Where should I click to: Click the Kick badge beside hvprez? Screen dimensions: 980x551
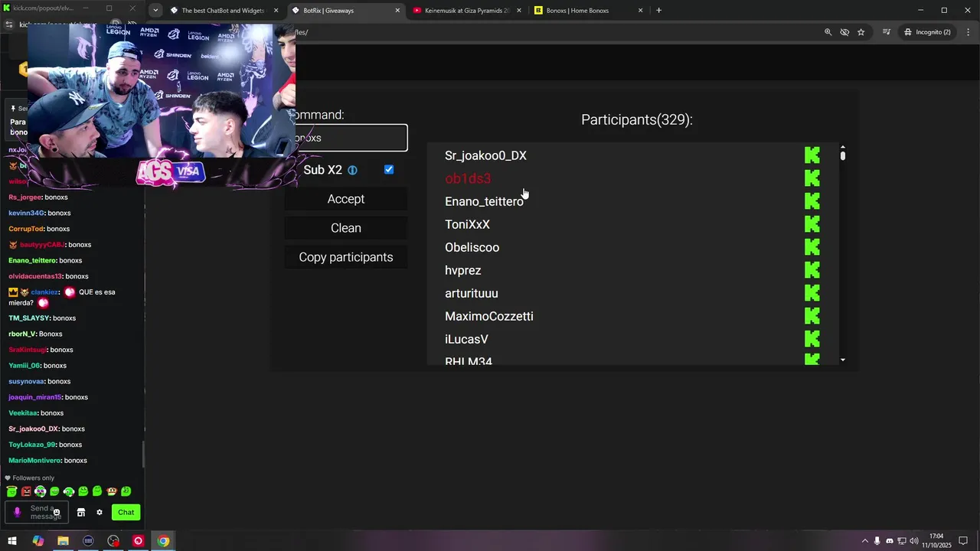coord(812,270)
